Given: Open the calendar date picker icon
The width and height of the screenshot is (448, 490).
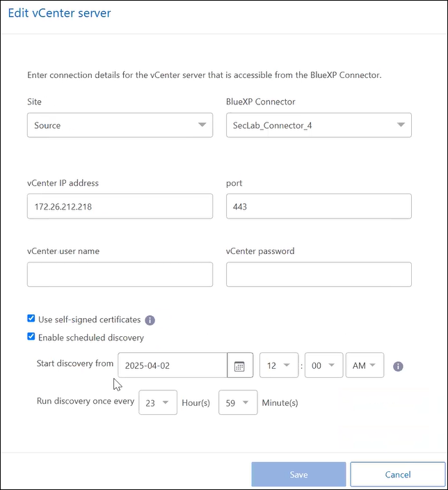Looking at the screenshot, I should tap(239, 366).
